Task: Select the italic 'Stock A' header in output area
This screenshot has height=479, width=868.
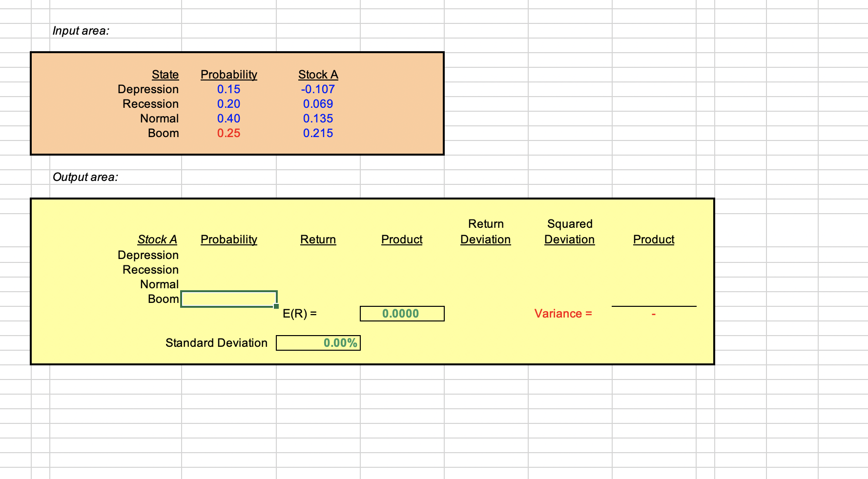Action: point(157,239)
